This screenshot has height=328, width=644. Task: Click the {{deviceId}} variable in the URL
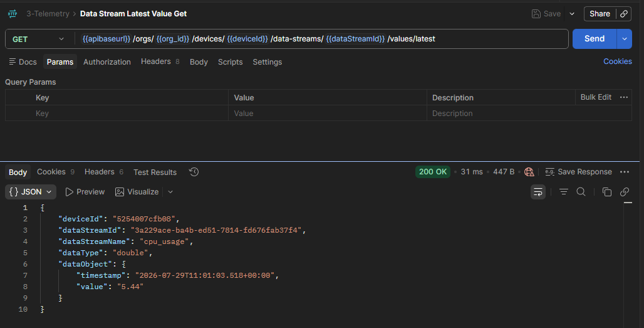click(x=247, y=39)
